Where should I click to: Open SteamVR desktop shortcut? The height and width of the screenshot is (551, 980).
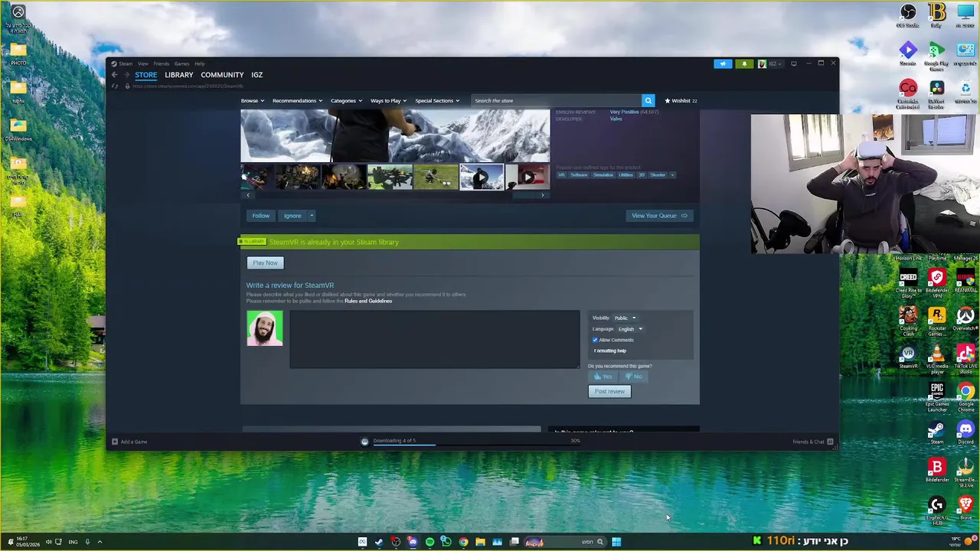907,357
